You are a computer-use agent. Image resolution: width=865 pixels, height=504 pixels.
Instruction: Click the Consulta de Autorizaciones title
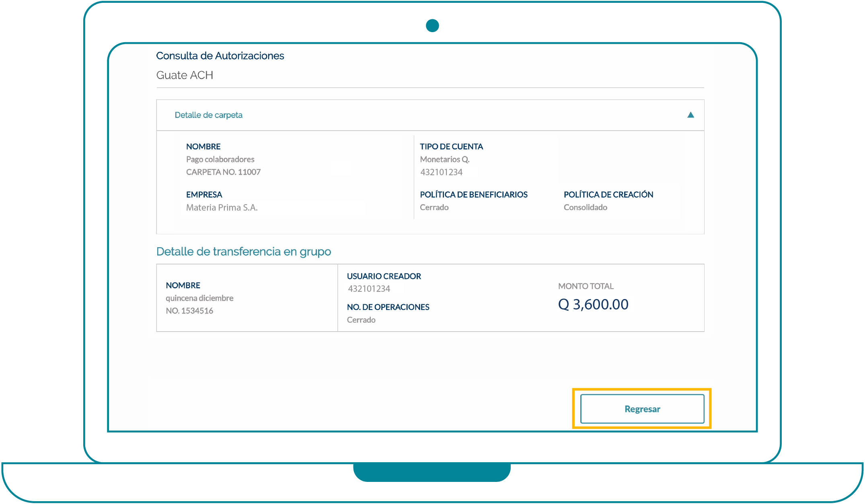click(x=220, y=56)
